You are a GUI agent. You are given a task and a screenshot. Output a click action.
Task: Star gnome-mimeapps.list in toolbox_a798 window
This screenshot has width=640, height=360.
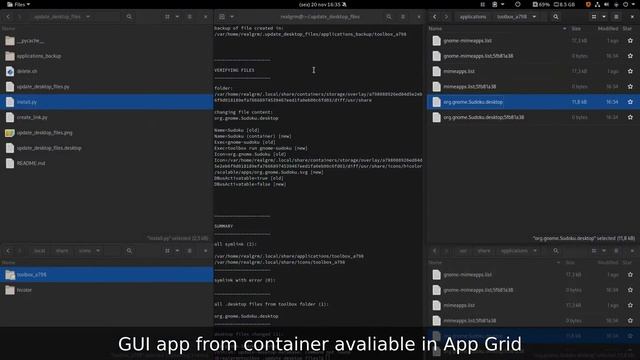coord(630,41)
